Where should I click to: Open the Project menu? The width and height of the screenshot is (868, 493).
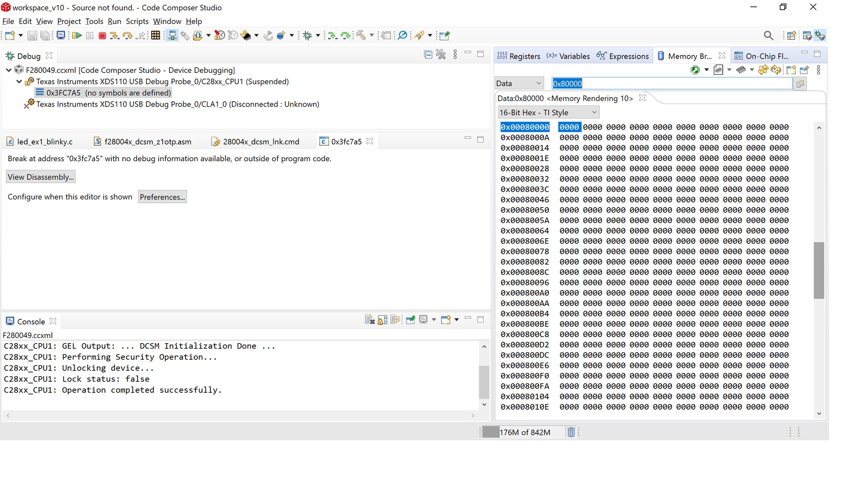pos(69,22)
